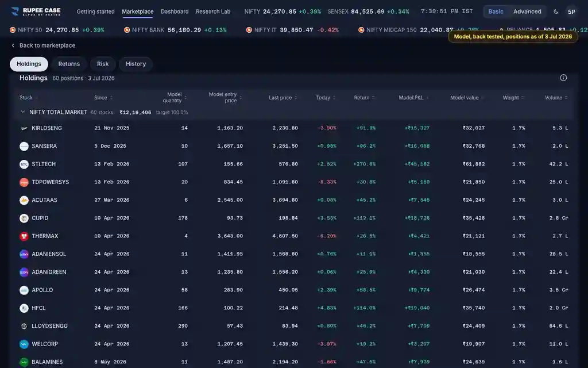The height and width of the screenshot is (368, 588).
Task: Click the NIFTY 50 ticker icon
Action: (13, 30)
